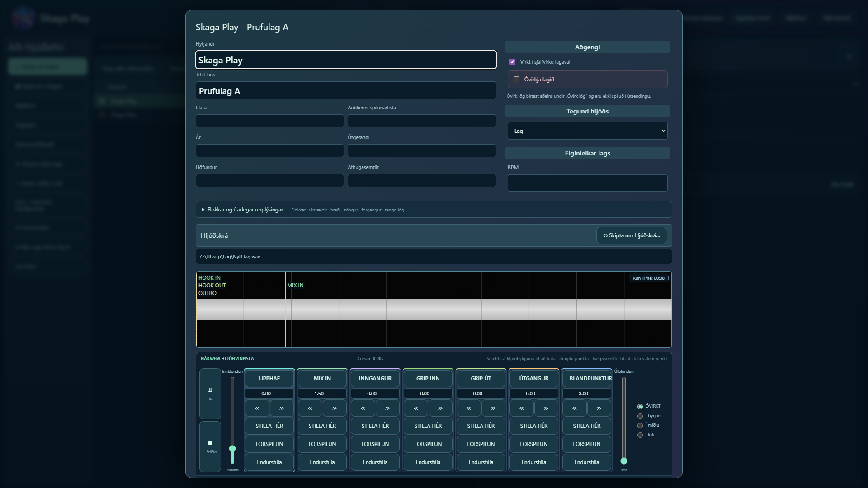
Task: Click the Útblöndun fade-out slider handle
Action: (x=624, y=461)
